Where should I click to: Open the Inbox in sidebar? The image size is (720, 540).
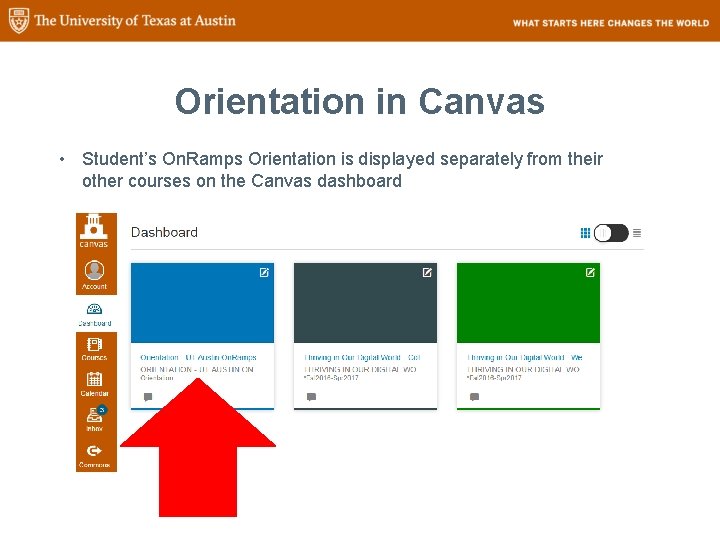point(95,419)
